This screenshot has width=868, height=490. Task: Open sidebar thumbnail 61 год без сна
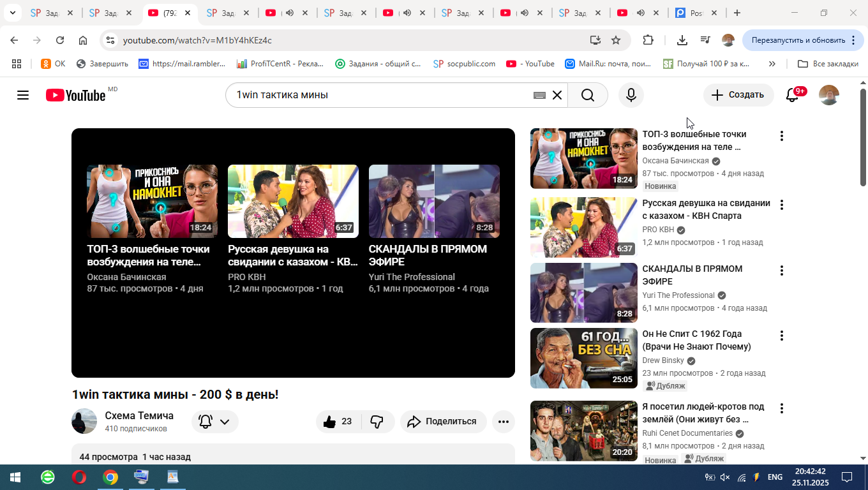[x=584, y=359]
